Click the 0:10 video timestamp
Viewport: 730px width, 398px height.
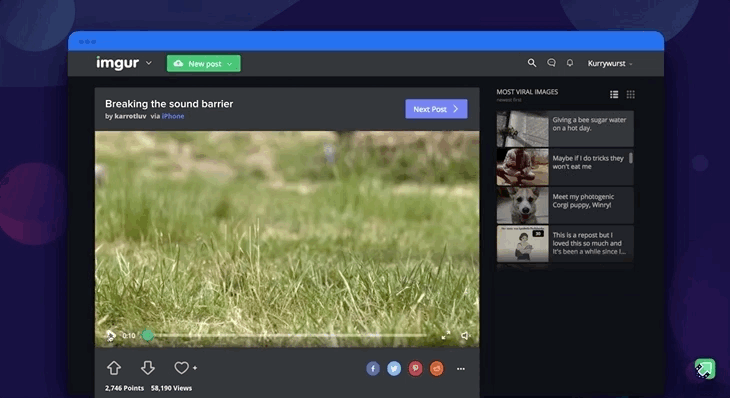click(x=128, y=336)
